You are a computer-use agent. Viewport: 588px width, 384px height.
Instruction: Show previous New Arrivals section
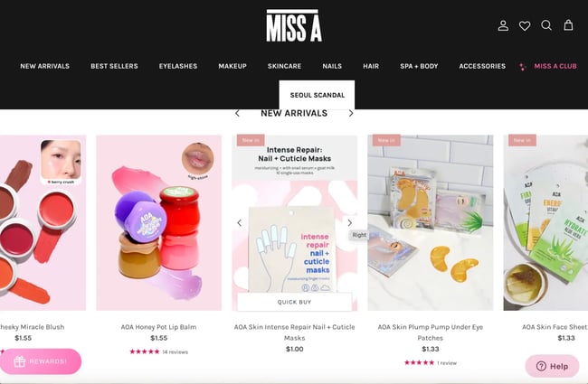point(237,113)
